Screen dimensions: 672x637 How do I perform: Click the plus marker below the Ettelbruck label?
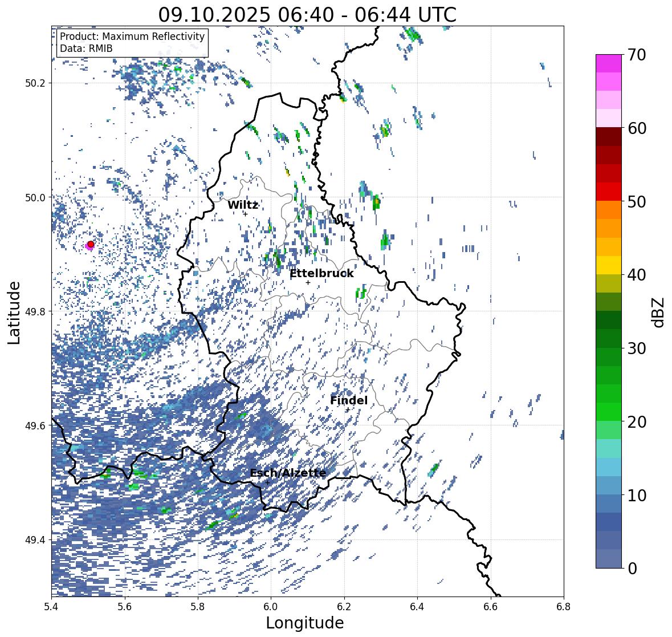click(308, 282)
